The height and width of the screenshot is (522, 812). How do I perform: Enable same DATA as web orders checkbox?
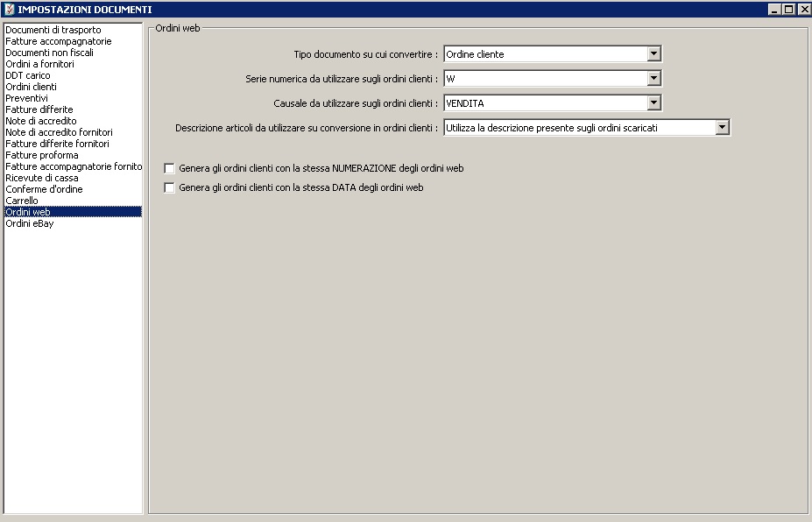coord(169,187)
